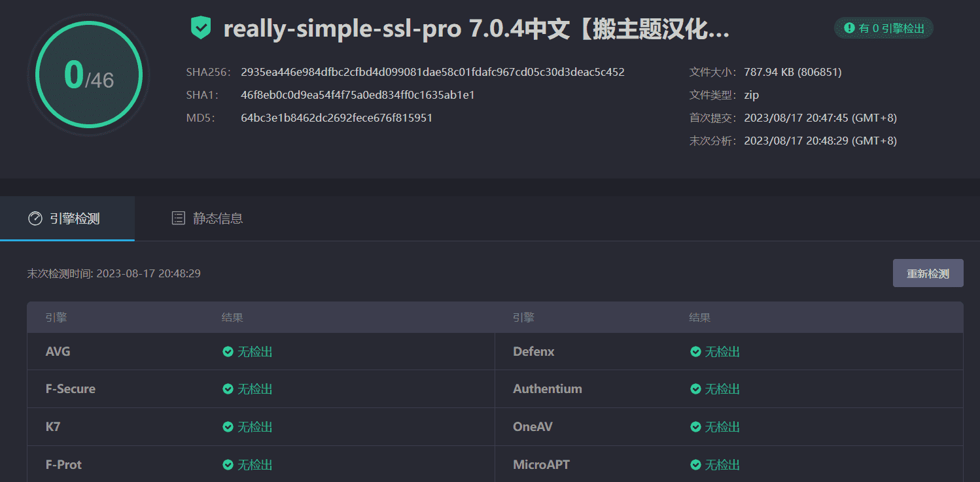Open the 引擎检测 tab

click(67, 218)
